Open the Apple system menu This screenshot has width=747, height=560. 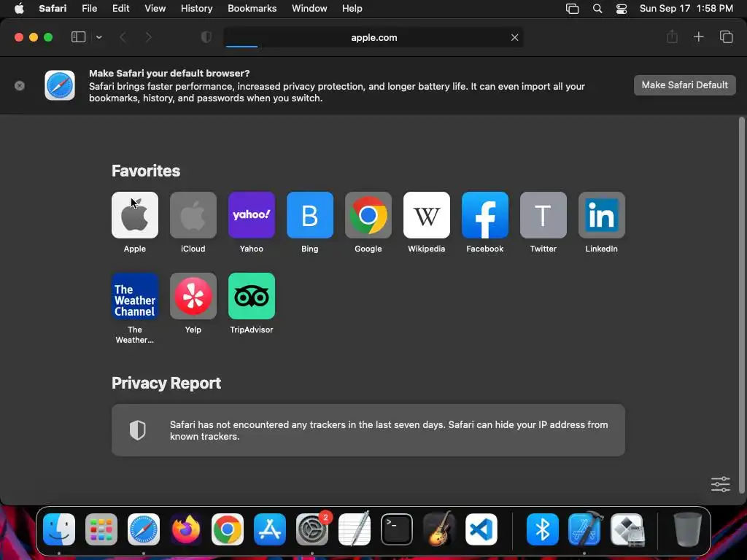pos(19,9)
